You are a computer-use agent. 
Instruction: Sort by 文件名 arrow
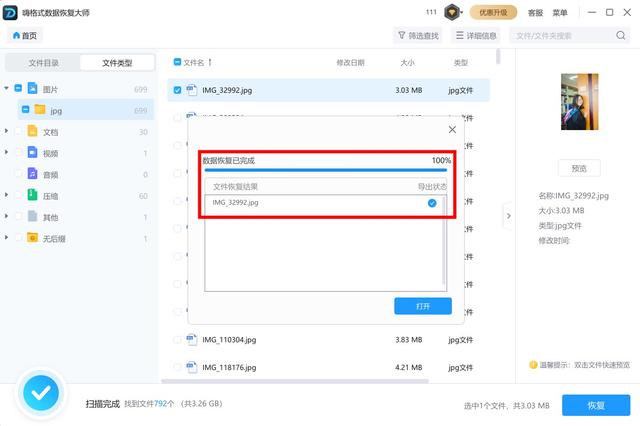pyautogui.click(x=210, y=62)
